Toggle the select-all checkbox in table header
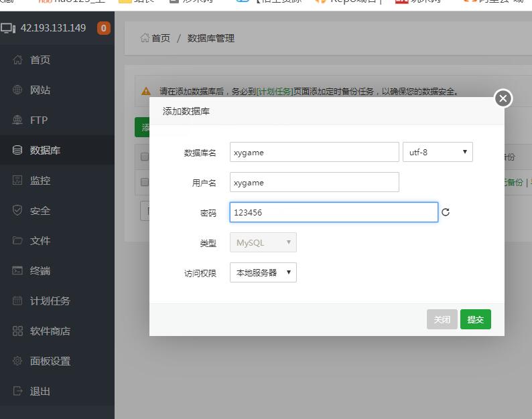The width and height of the screenshot is (532, 419). (144, 157)
